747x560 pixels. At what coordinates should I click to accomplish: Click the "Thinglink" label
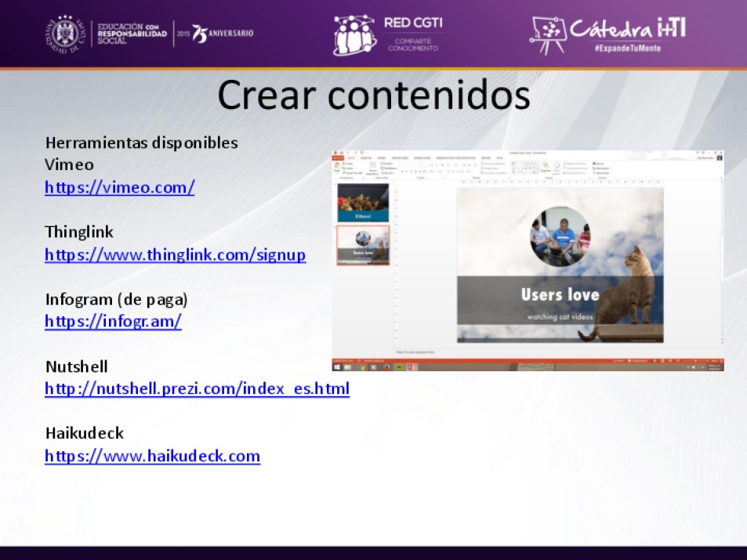coord(79,232)
